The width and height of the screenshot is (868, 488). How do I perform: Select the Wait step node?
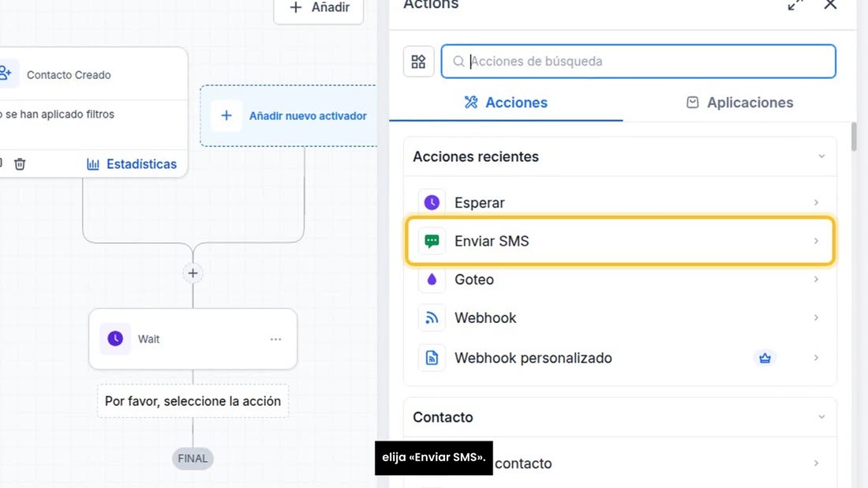pyautogui.click(x=193, y=339)
